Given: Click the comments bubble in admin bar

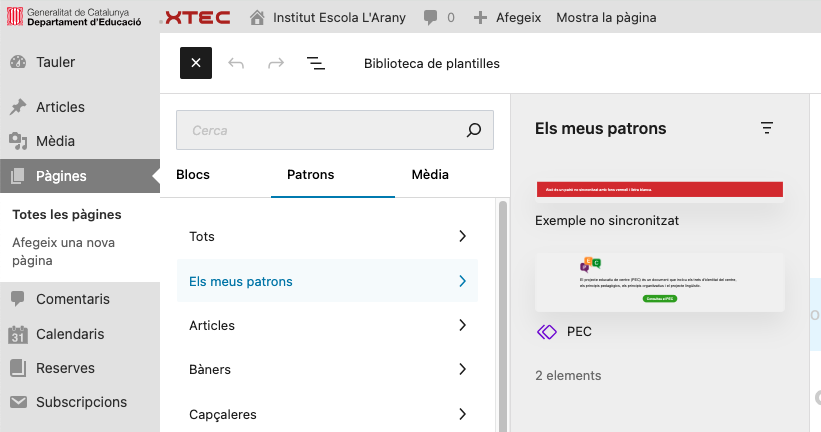Looking at the screenshot, I should [430, 18].
